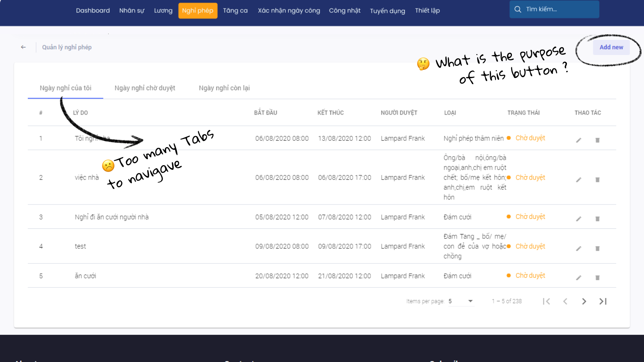Click the back arrow beside Quản lý nghỉ phép
The image size is (644, 362).
coord(23,47)
